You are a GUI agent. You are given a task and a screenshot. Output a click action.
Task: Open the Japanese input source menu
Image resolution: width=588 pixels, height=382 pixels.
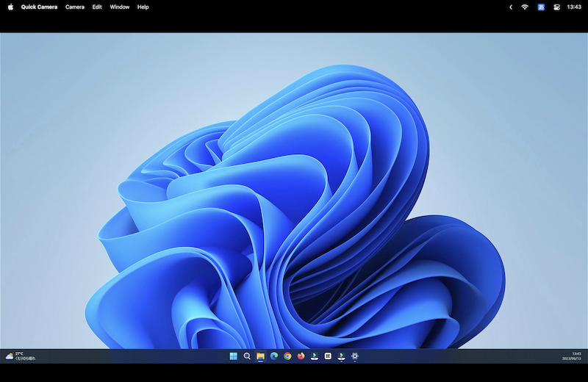pos(541,7)
